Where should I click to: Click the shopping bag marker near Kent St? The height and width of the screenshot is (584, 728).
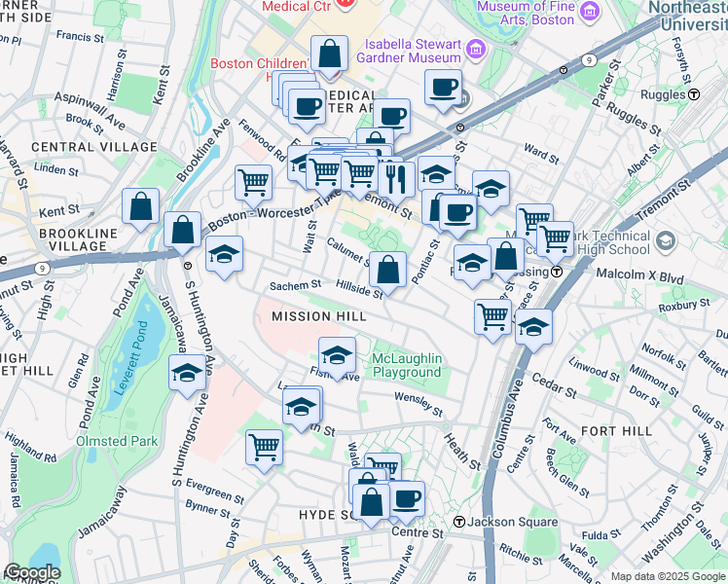141,206
